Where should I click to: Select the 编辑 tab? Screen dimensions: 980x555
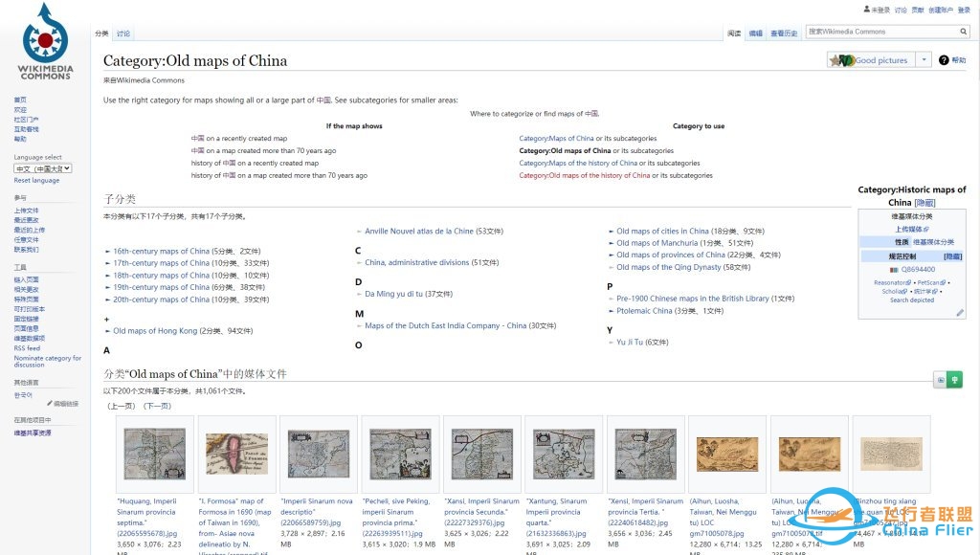[x=756, y=33]
